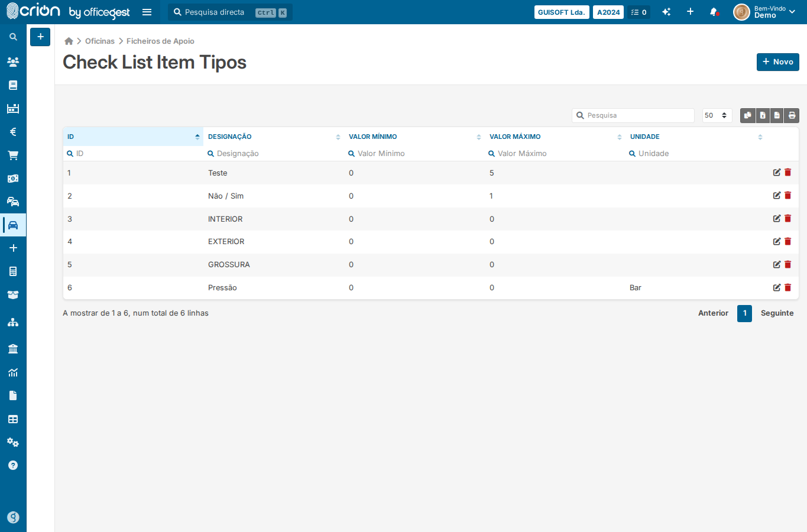Open the table grid sidebar icon

(x=13, y=419)
